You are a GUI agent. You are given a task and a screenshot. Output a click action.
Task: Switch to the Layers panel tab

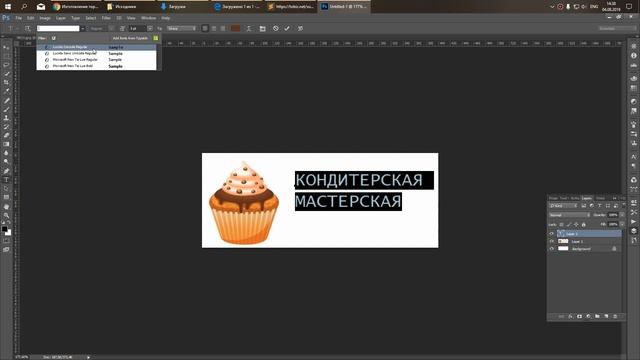pyautogui.click(x=587, y=198)
